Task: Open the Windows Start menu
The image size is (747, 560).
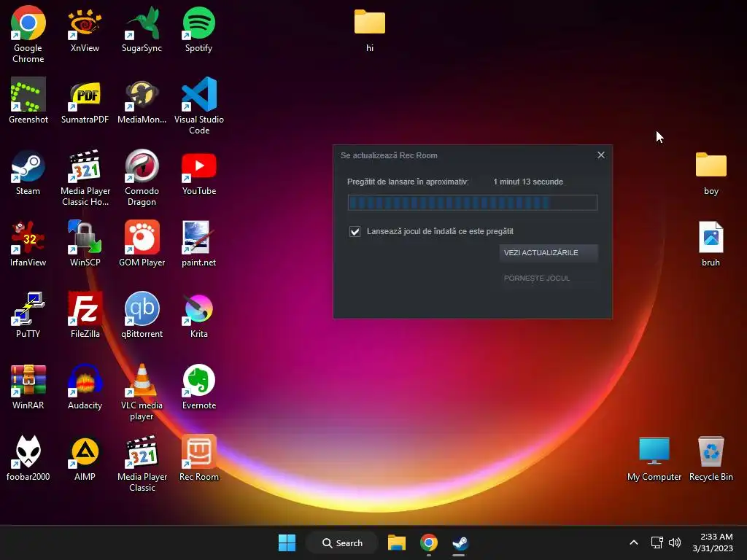Action: click(x=287, y=542)
